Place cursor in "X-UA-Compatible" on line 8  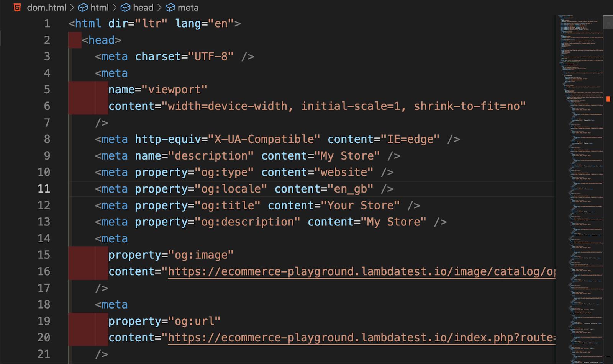264,139
